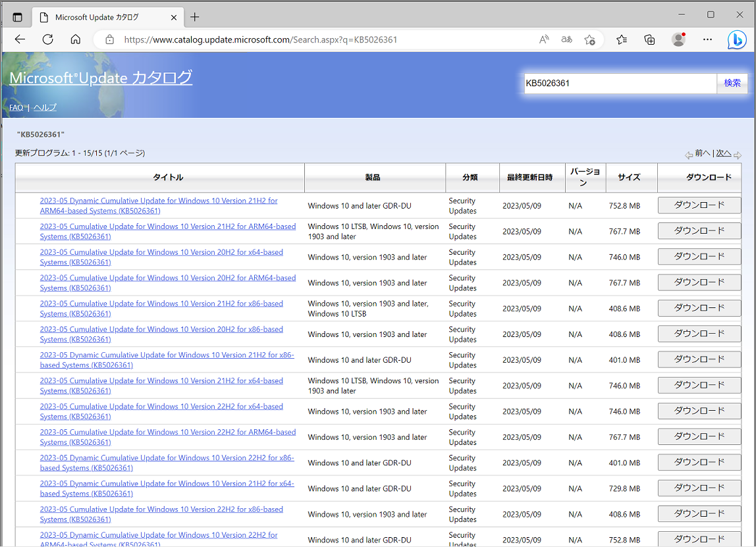The width and height of the screenshot is (756, 547).
Task: Click ダウンロード for non-dynamic Cumulative 22H2 x64 row
Action: [x=699, y=411]
